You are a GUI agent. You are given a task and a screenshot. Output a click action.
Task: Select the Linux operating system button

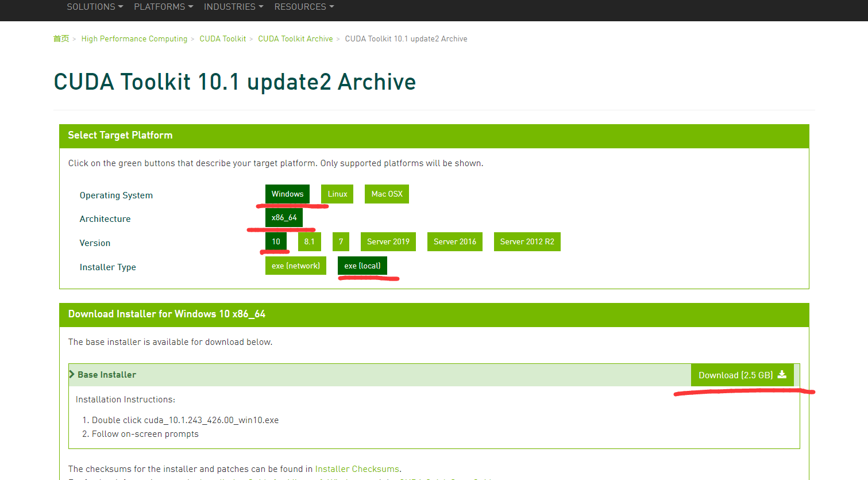click(337, 194)
